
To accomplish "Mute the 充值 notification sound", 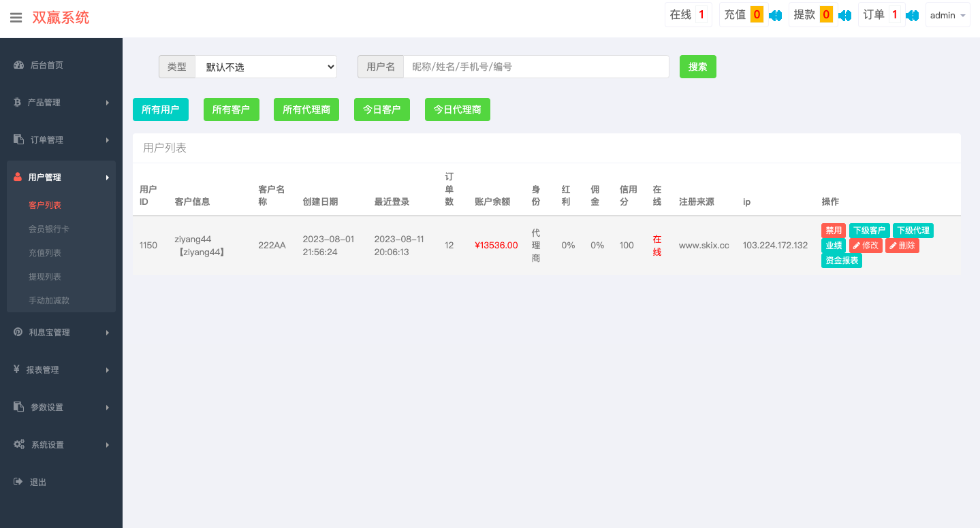I will [x=775, y=14].
